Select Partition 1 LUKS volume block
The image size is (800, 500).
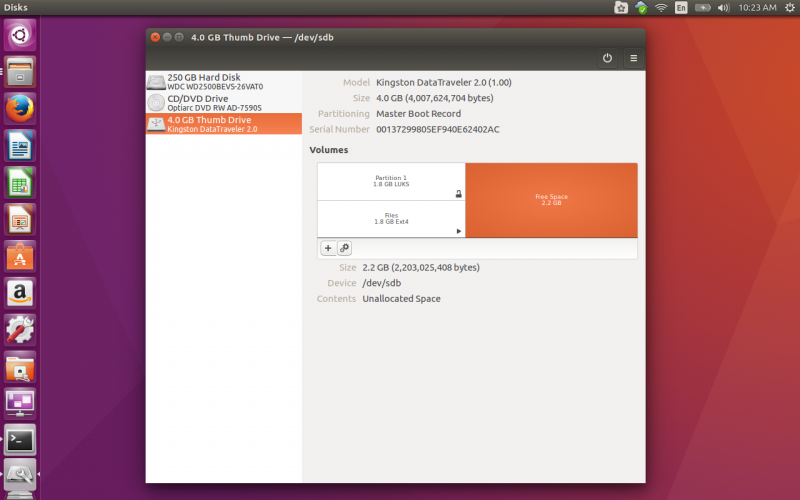coord(391,182)
